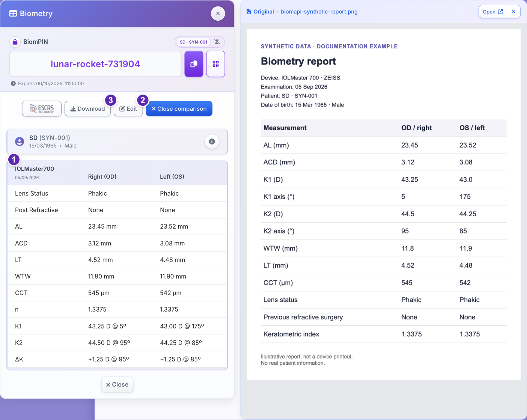Click the right eye ACD 3.12 mm cell
The width and height of the screenshot is (527, 420).
click(x=99, y=243)
